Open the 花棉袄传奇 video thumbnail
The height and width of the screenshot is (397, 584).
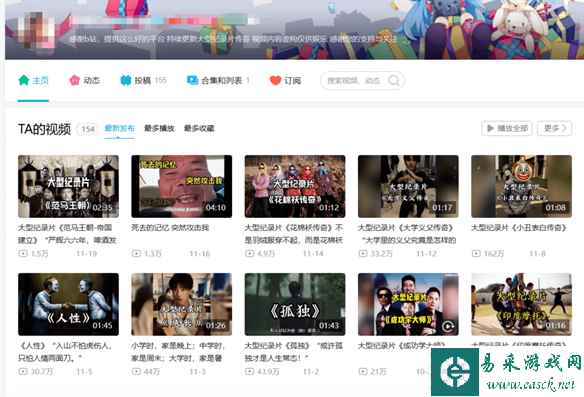(x=295, y=186)
